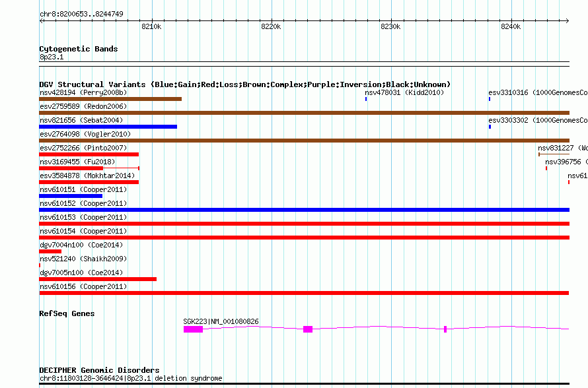
Task: Click the long blue bar of nsv610152
Action: click(x=304, y=210)
